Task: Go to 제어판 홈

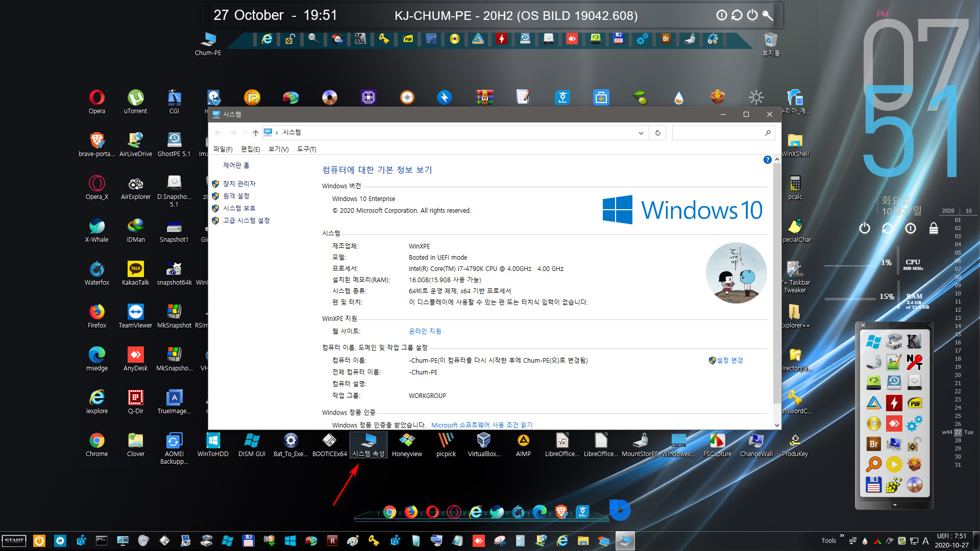Action: coord(236,165)
